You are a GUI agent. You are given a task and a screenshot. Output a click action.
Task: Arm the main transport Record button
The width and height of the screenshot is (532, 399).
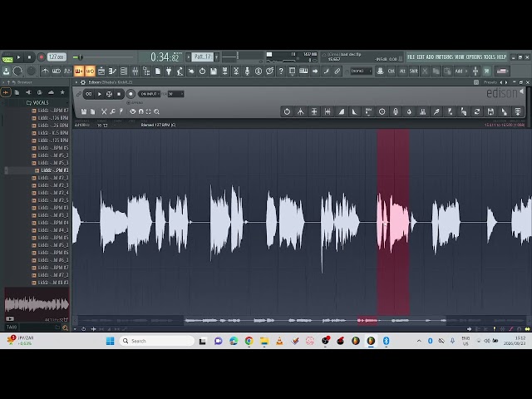tap(41, 57)
